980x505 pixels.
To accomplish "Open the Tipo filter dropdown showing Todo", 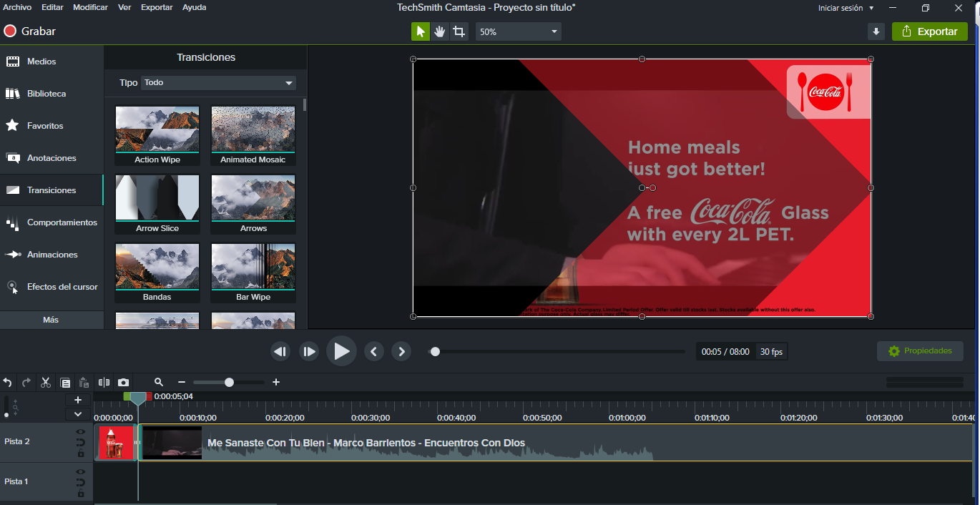I will [218, 83].
